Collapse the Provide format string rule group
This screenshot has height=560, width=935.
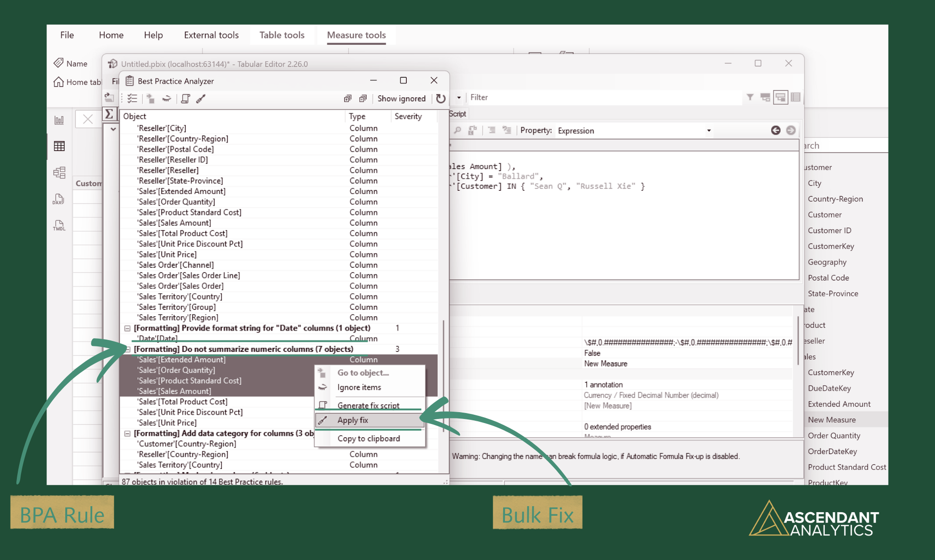pyautogui.click(x=127, y=328)
